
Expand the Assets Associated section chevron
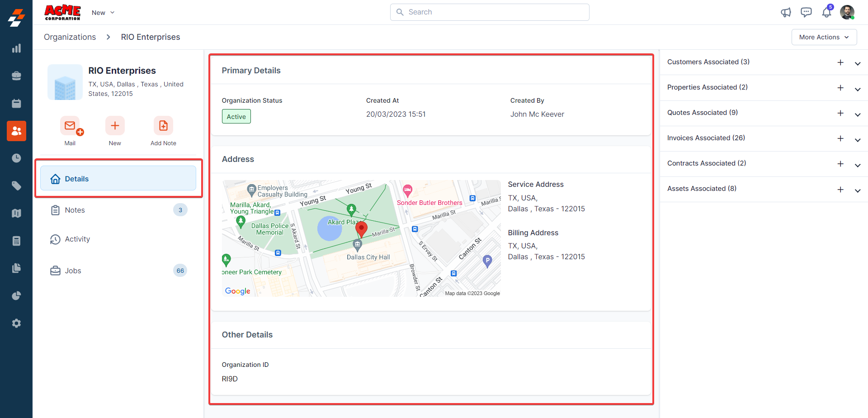coord(858,190)
